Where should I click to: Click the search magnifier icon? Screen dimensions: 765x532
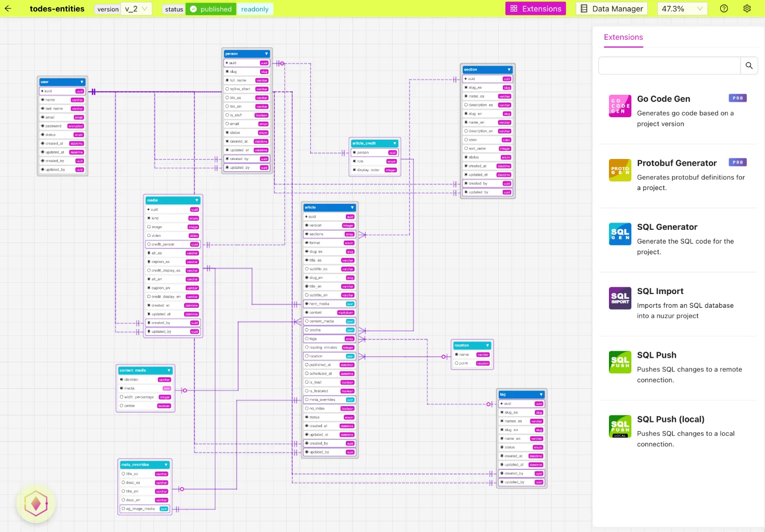coord(749,66)
